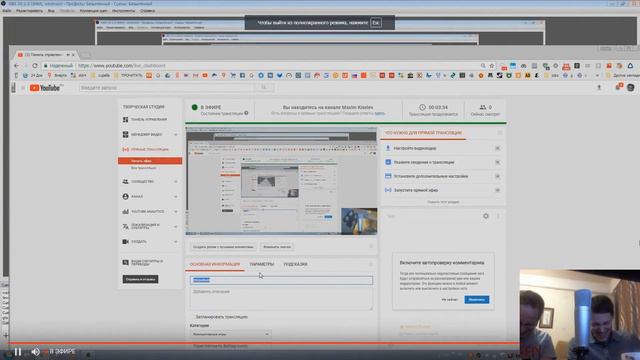Viewport: 640px width, 360px height.
Task: Click the stream status help question icon
Action: pyautogui.click(x=246, y=113)
